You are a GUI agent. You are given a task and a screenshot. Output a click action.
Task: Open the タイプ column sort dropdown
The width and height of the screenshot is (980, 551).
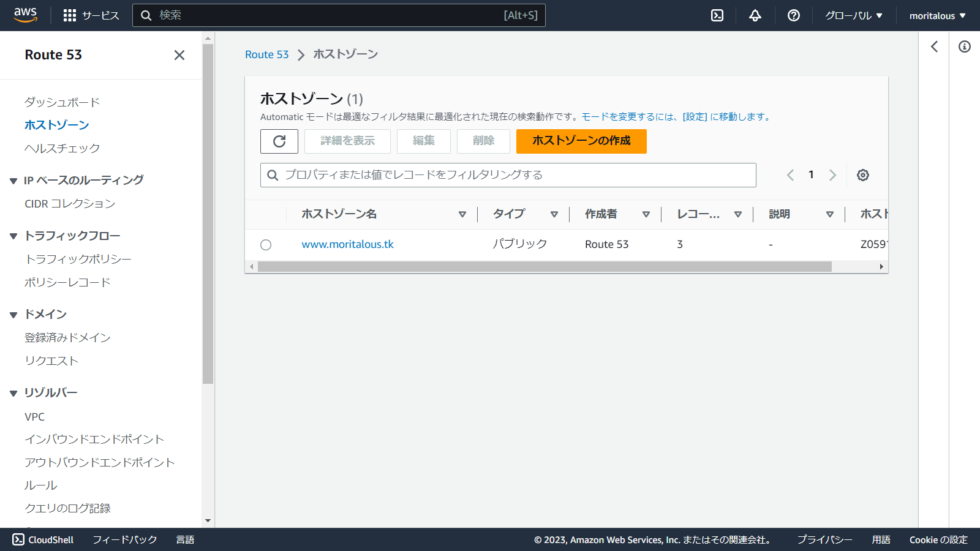554,214
